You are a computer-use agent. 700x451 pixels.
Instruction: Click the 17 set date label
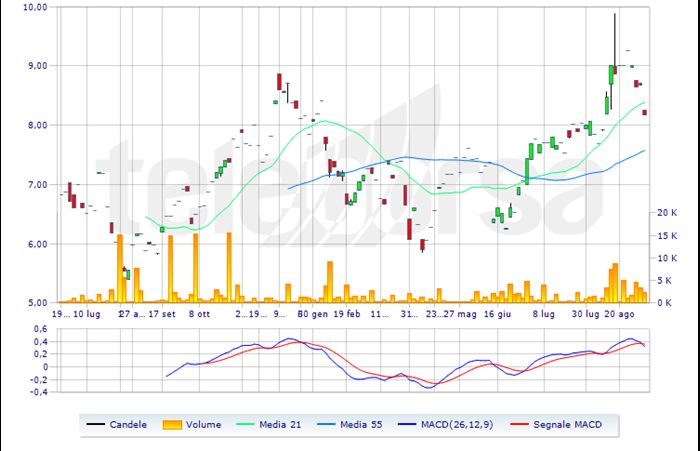point(162,314)
